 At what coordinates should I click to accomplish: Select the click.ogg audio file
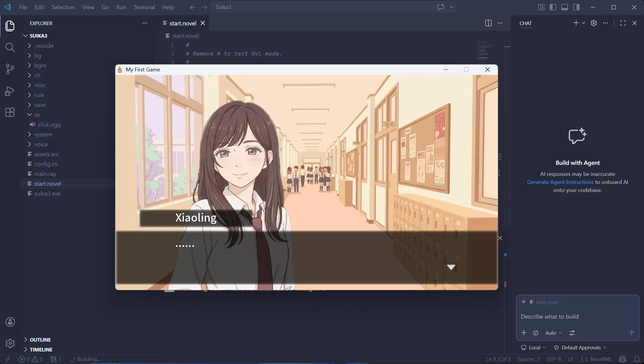tap(49, 125)
